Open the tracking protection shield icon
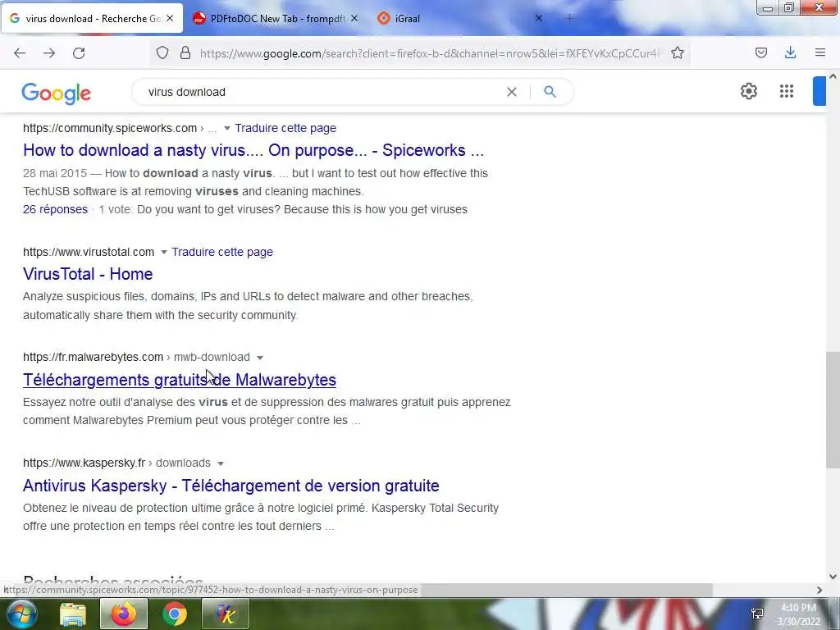The width and height of the screenshot is (840, 630). (162, 52)
